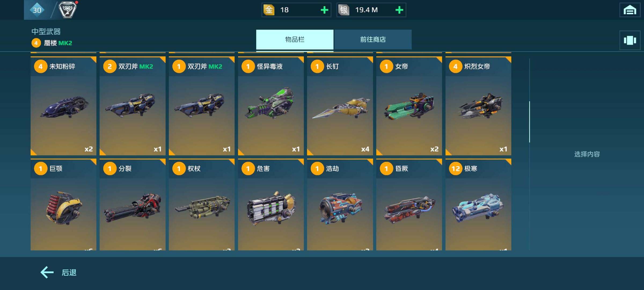This screenshot has height=290, width=644.
Task: Select the 未知粉碎 weapon card
Action: 63,106
